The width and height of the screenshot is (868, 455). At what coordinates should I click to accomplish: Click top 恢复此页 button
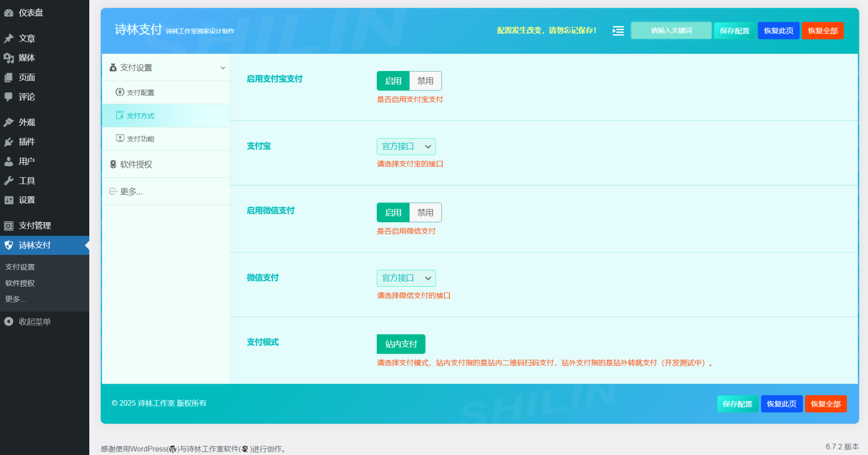779,31
